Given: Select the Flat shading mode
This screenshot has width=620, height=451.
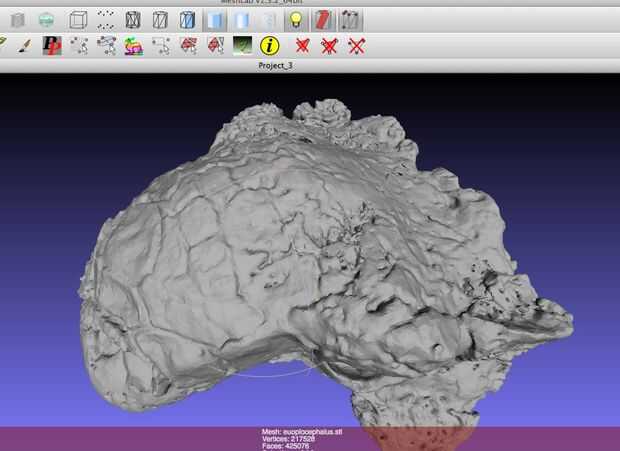Looking at the screenshot, I should [215, 20].
